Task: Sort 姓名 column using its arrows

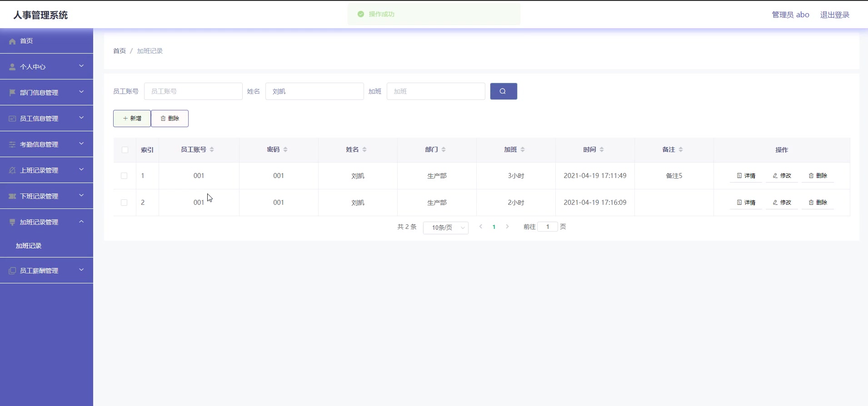Action: point(364,149)
